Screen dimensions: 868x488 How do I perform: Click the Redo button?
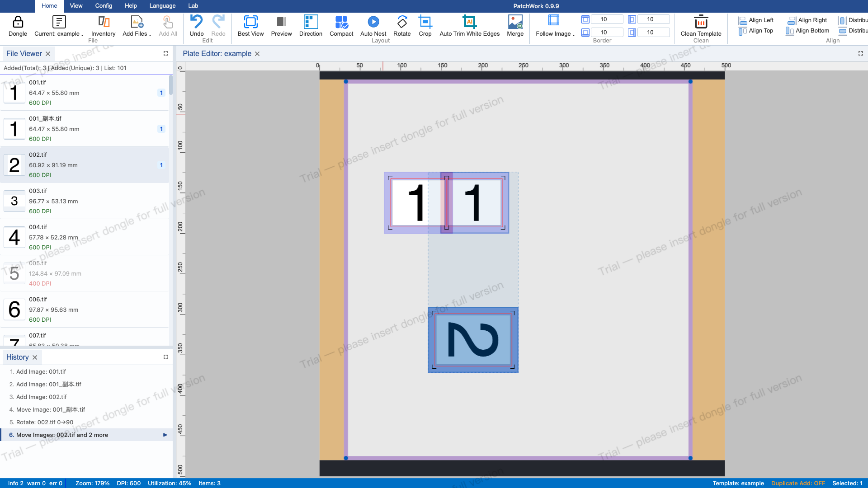click(x=218, y=26)
